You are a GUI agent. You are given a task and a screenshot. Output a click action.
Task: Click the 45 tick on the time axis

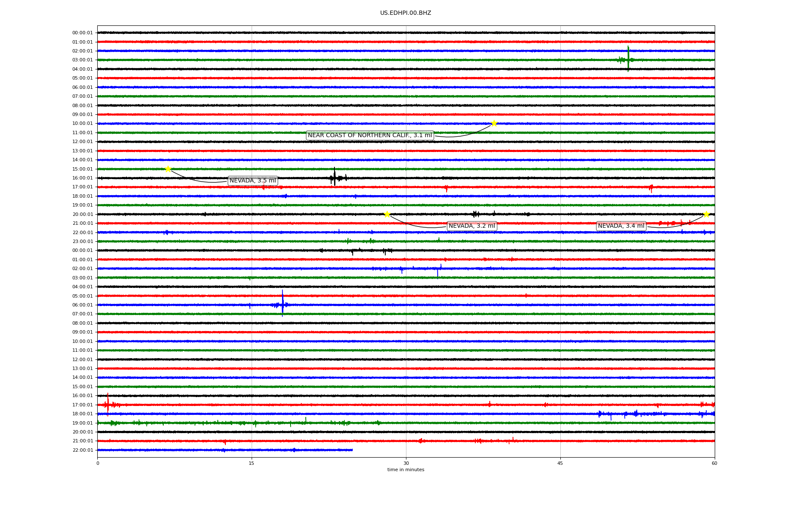[x=560, y=463]
